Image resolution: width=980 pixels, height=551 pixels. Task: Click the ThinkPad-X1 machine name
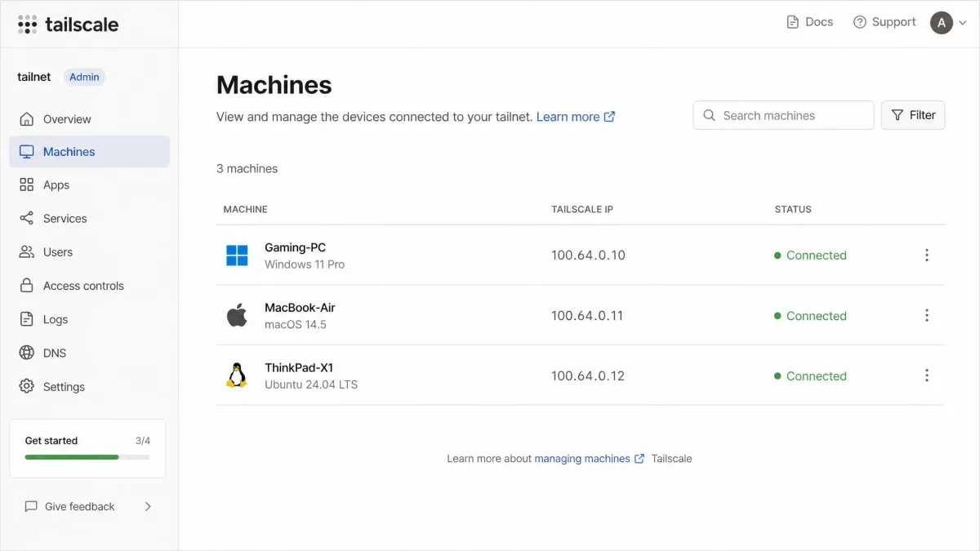(299, 367)
